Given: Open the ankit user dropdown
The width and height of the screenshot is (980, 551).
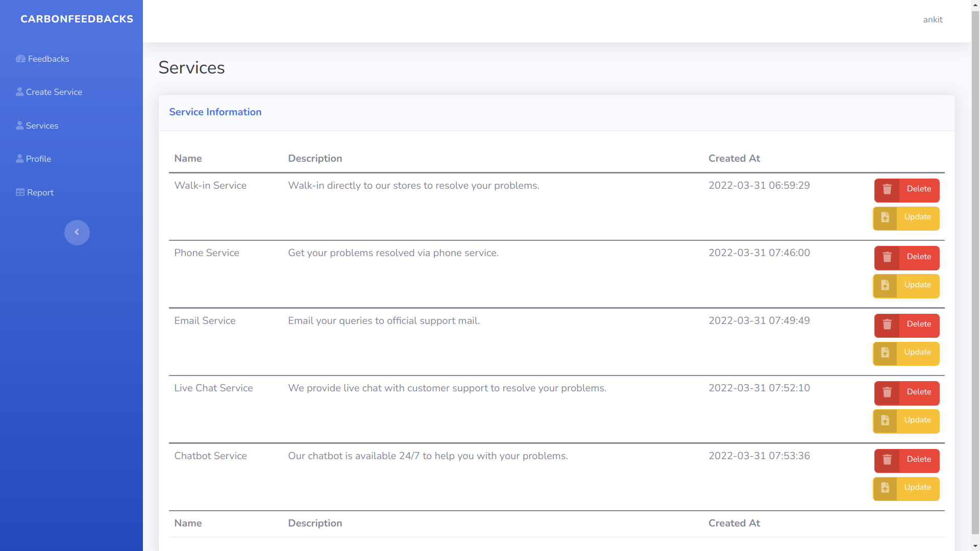Looking at the screenshot, I should [x=933, y=20].
